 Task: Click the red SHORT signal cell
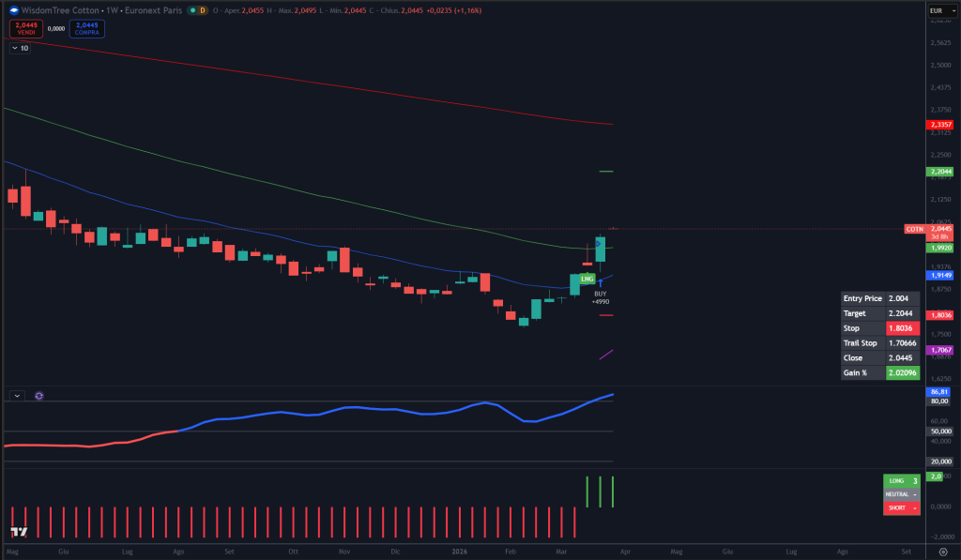coord(902,507)
